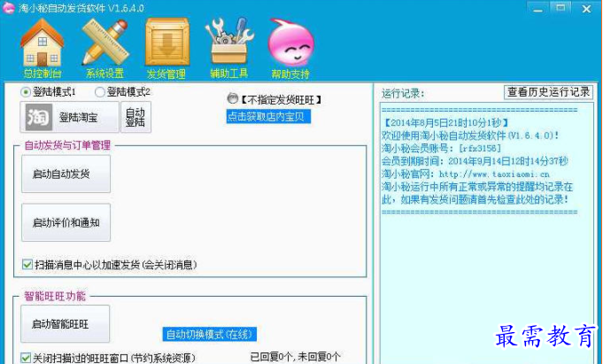Viewport: 603px width, 364px height.
Task: Open 查看历史运行记录 button
Action: [548, 92]
